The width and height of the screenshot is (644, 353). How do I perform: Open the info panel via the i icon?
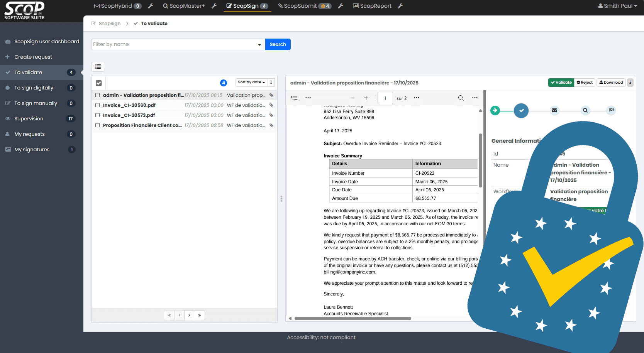click(630, 82)
